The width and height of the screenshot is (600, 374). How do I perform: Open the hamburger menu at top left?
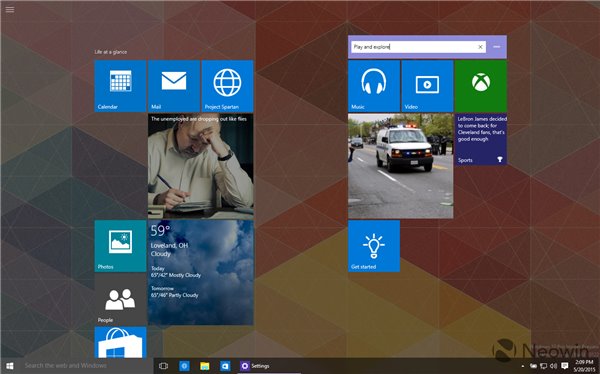(x=10, y=10)
